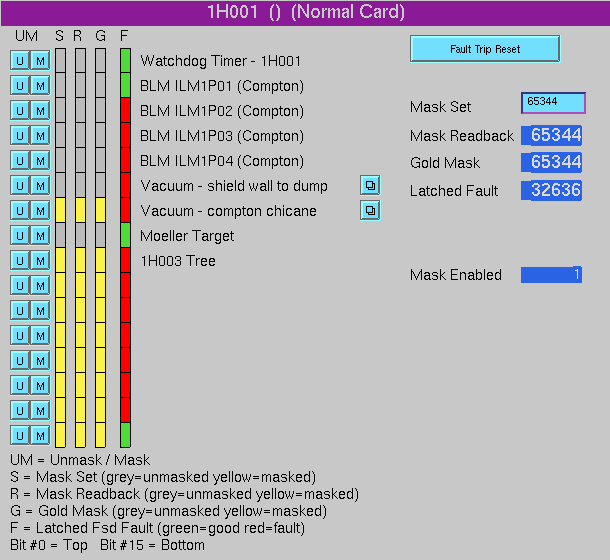Unmask BLM ILM1P02 (Compton) bit
Screen dimensions: 610x560
click(20, 111)
